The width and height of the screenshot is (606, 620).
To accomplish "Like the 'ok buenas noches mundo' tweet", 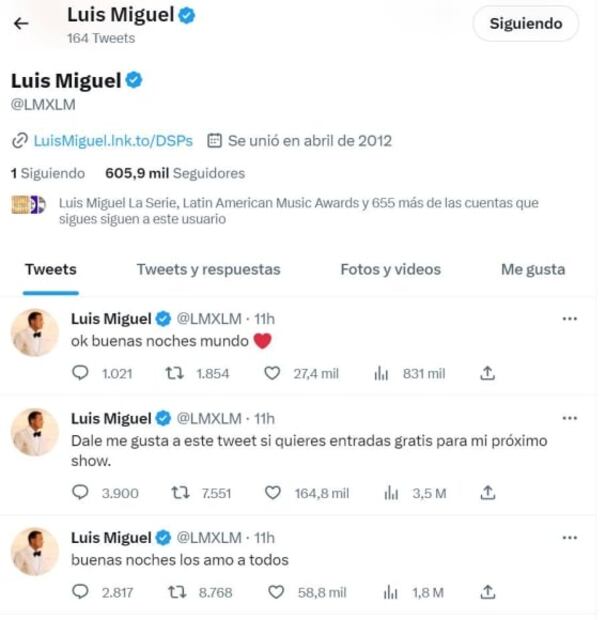I will (x=270, y=374).
